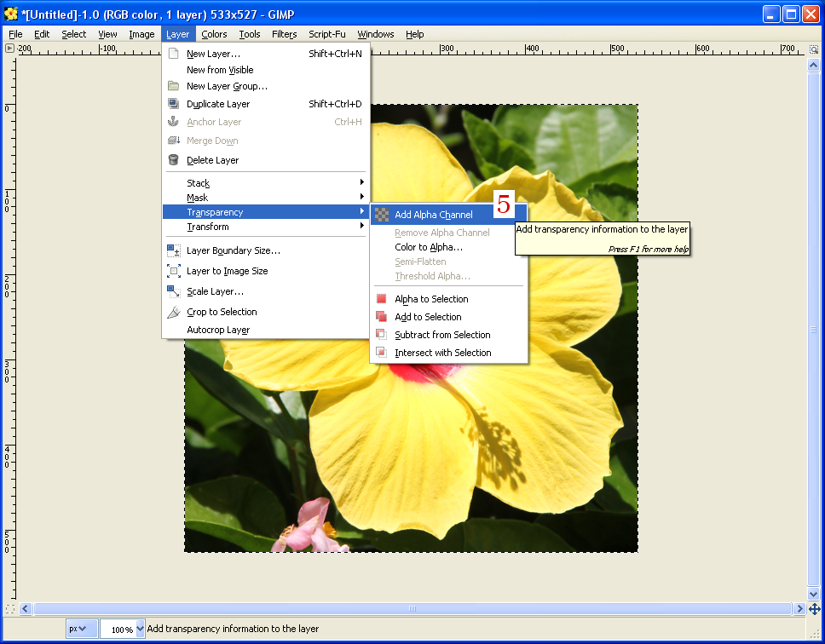Click the New Layer icon
Image resolution: width=825 pixels, height=644 pixels.
(173, 52)
